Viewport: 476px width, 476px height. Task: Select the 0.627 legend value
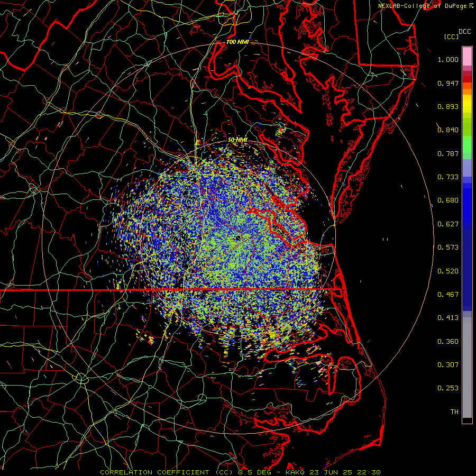448,224
